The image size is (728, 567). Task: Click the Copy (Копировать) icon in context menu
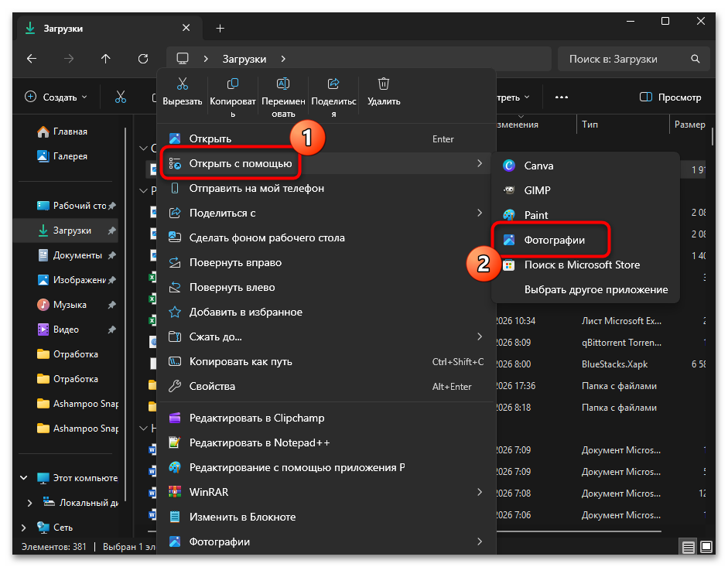coord(232,84)
